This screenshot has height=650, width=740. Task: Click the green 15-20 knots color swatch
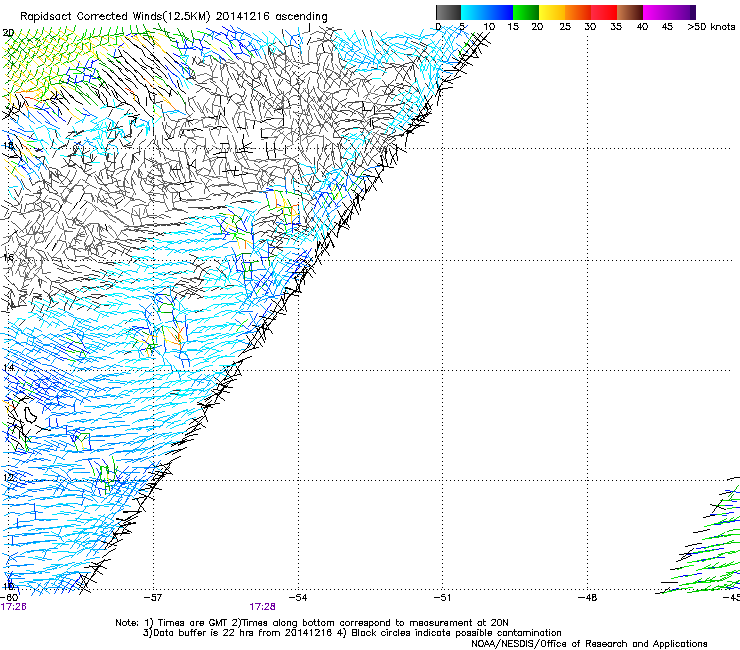click(x=526, y=13)
